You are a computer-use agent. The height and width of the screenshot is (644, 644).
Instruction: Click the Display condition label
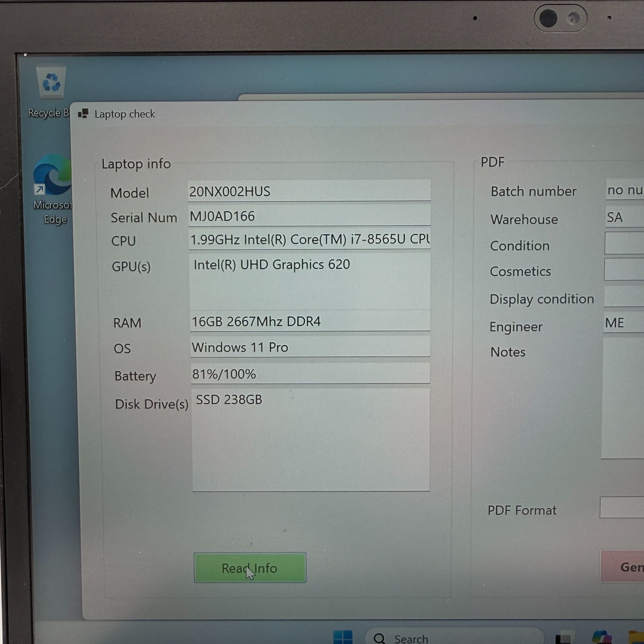tap(542, 299)
